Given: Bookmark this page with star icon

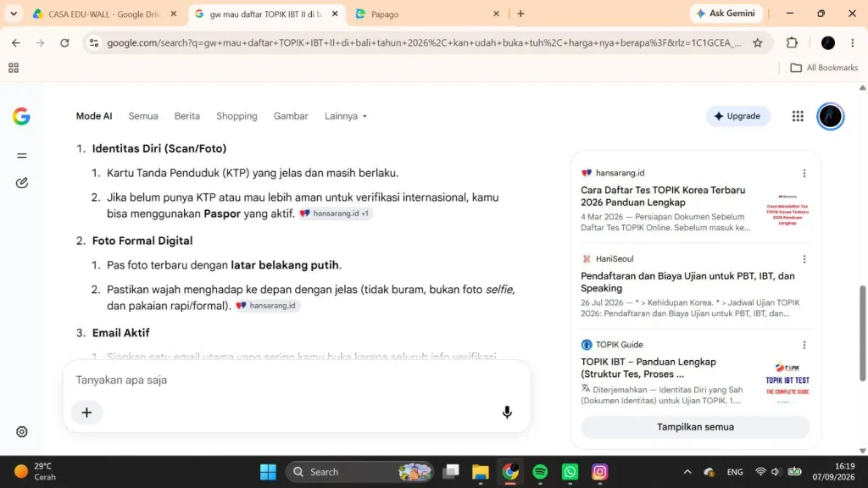Looking at the screenshot, I should coord(757,42).
